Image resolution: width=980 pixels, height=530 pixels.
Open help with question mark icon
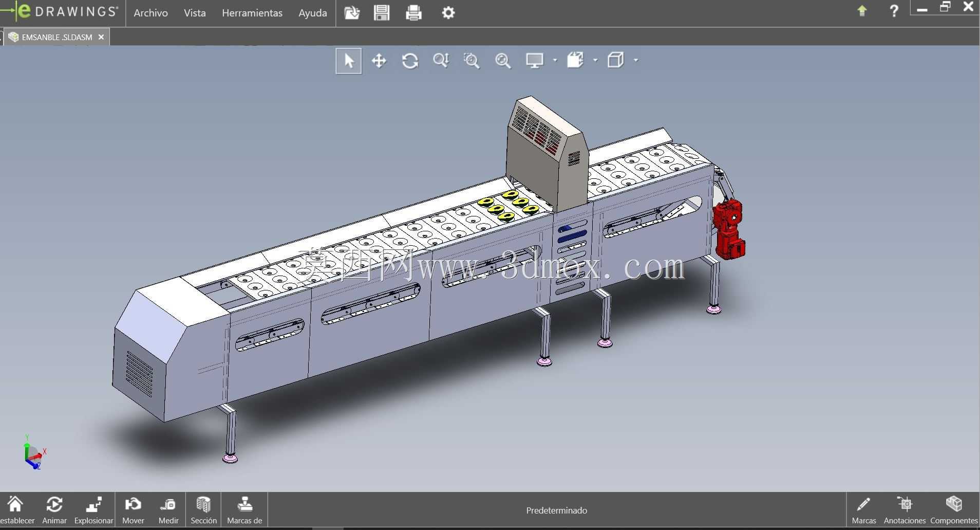click(x=894, y=11)
